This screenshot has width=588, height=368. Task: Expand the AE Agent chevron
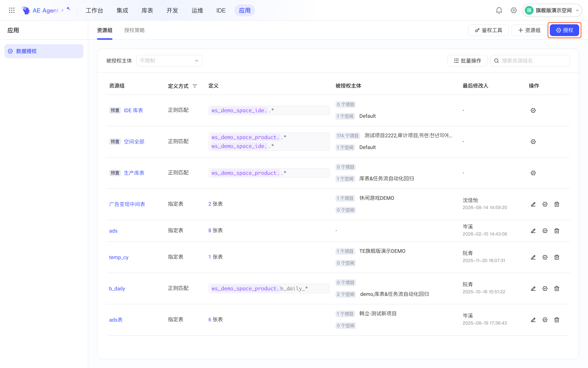point(62,10)
